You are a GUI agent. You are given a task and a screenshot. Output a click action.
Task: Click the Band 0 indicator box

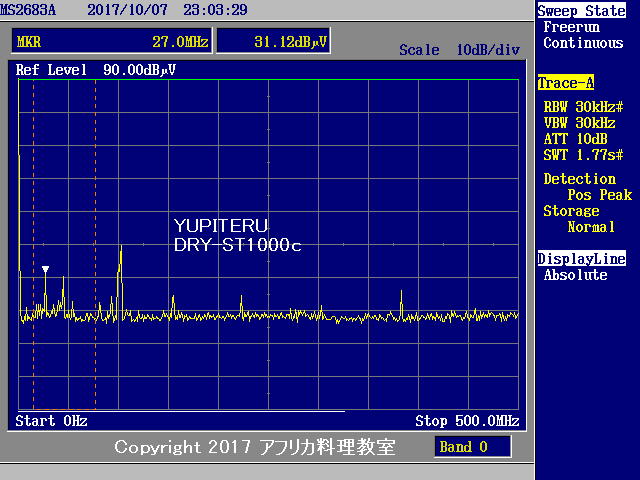pyautogui.click(x=473, y=447)
